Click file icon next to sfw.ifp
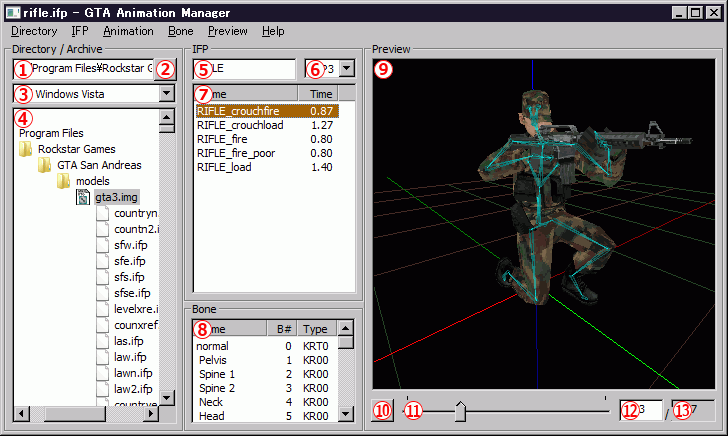This screenshot has width=728, height=436. click(x=103, y=245)
